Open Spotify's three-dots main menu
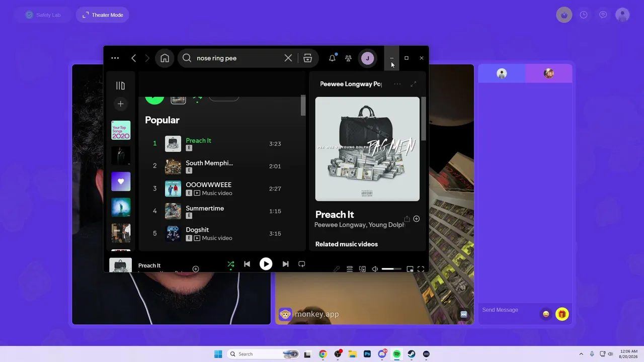The image size is (644, 362). (115, 58)
